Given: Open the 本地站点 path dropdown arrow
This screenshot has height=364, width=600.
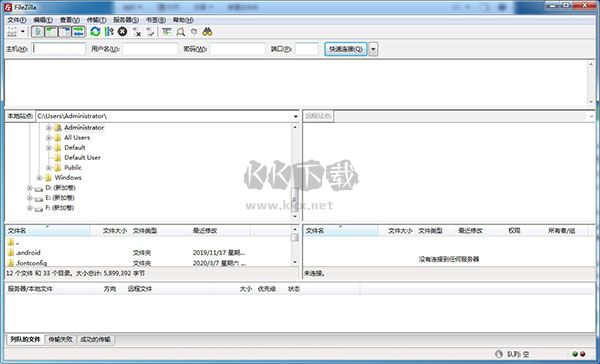Looking at the screenshot, I should pyautogui.click(x=295, y=116).
